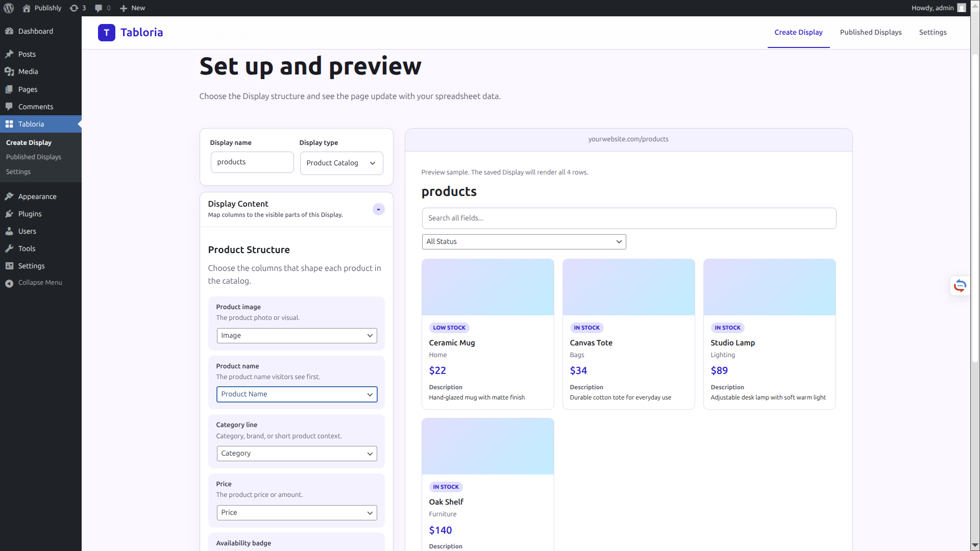The image size is (980, 551).
Task: Click the $89 price text
Action: (x=719, y=370)
